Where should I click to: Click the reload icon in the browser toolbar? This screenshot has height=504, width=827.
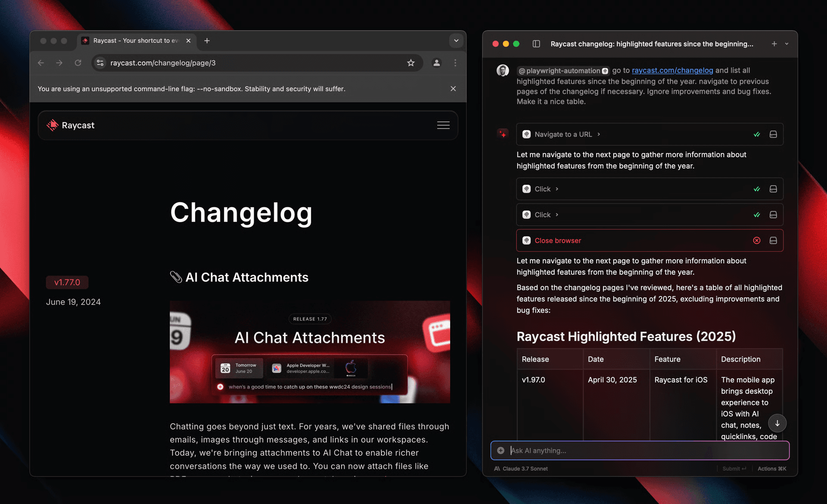78,63
